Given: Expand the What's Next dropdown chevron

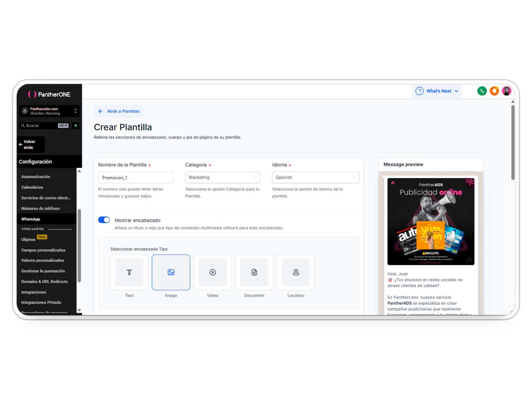Looking at the screenshot, I should pos(456,91).
